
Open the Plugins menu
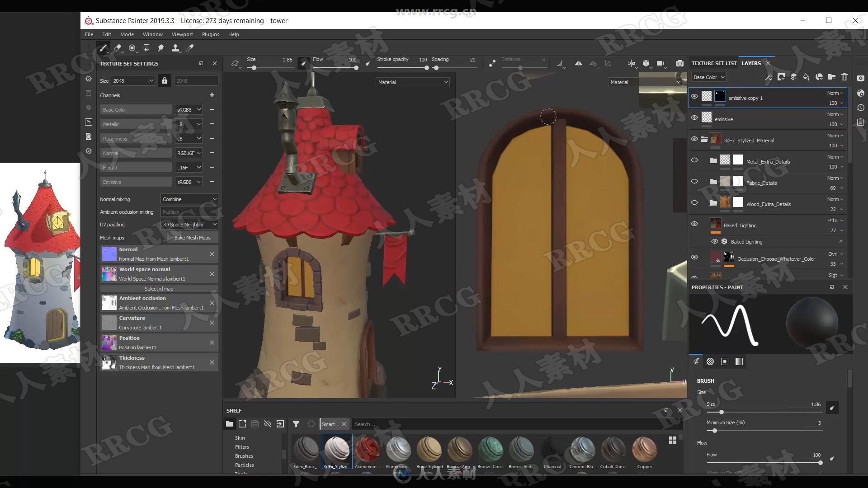tap(211, 34)
